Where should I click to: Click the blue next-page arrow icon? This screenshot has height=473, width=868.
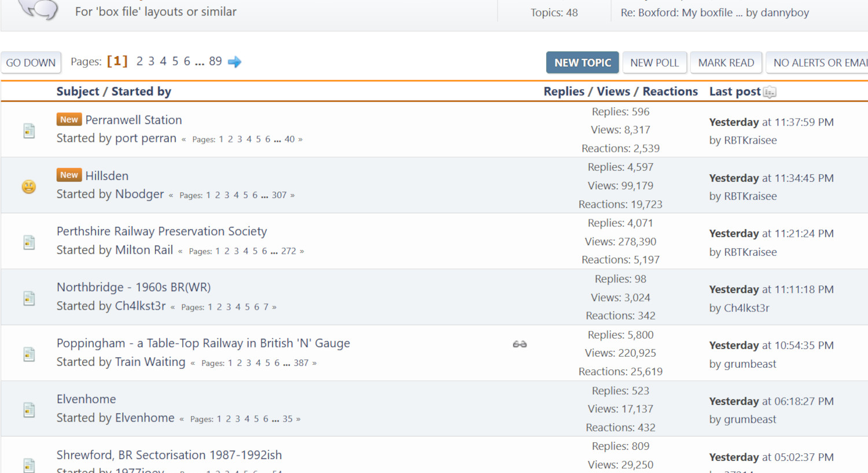tap(234, 62)
